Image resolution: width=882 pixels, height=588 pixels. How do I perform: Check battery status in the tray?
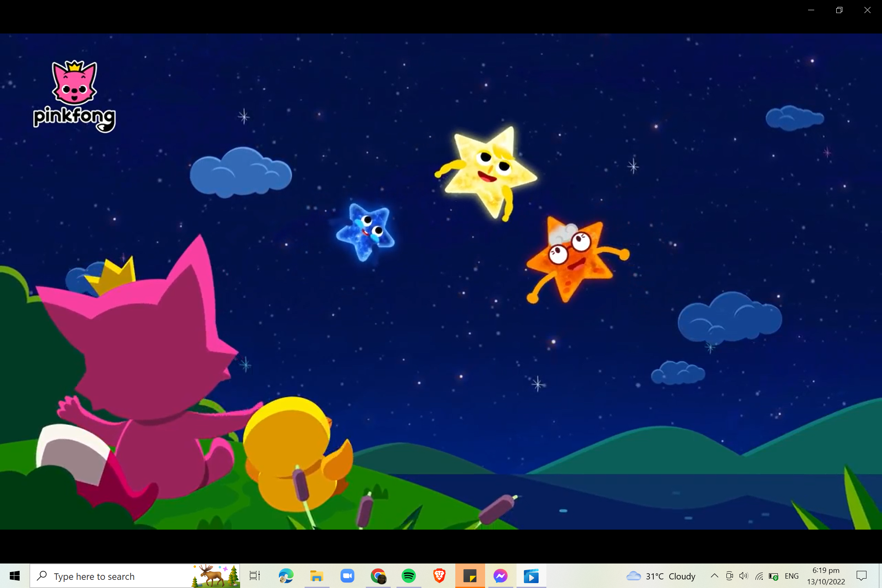tap(773, 576)
